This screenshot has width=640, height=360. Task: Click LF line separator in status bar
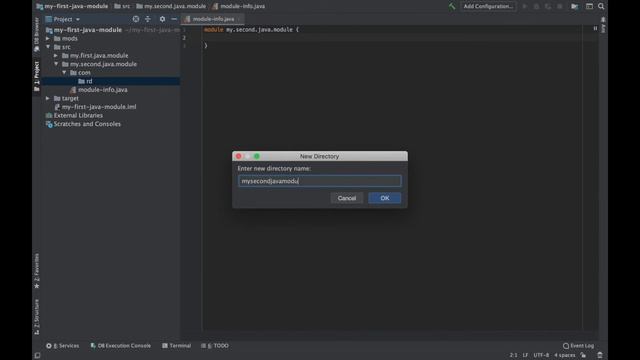(525, 355)
